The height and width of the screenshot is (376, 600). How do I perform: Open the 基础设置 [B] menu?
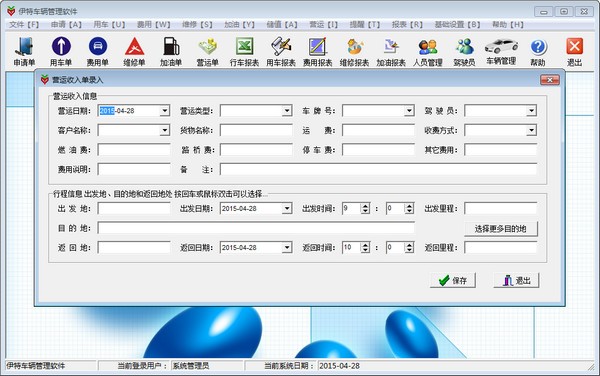tap(457, 24)
